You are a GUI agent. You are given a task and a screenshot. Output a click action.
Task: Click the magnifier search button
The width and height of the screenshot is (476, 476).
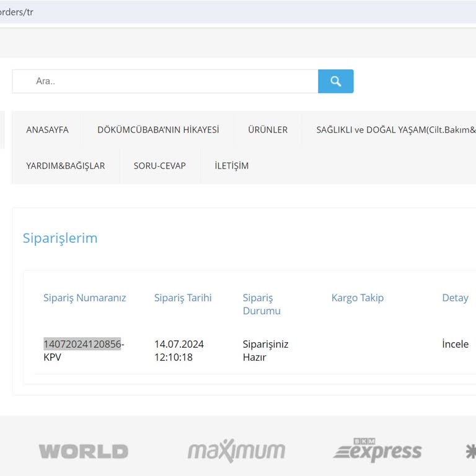(335, 81)
